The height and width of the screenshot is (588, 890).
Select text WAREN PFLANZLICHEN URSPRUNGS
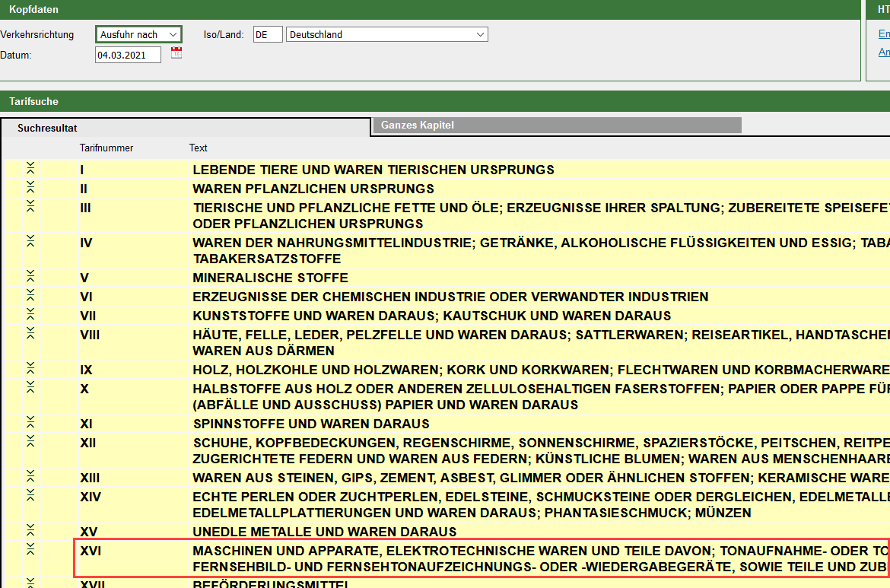coord(313,189)
